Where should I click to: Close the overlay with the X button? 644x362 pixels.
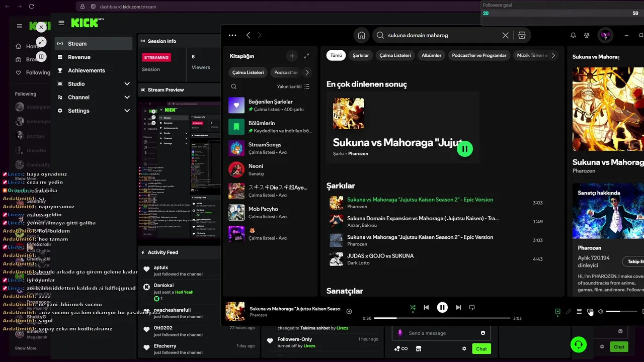point(41,27)
